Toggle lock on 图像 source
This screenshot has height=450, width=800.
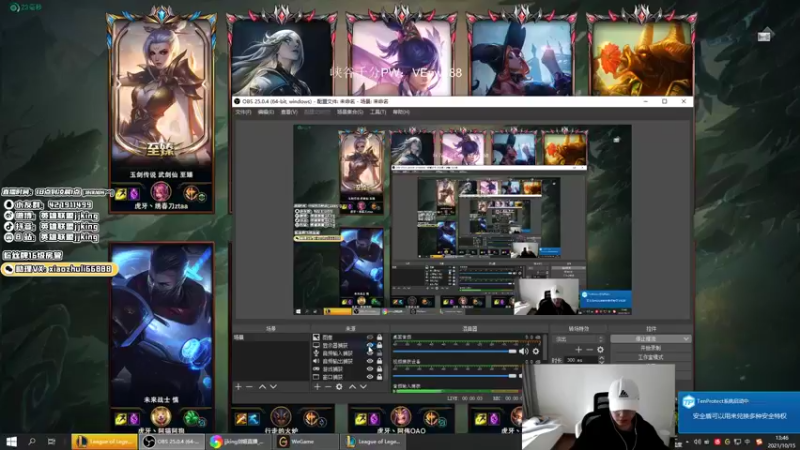tap(379, 337)
